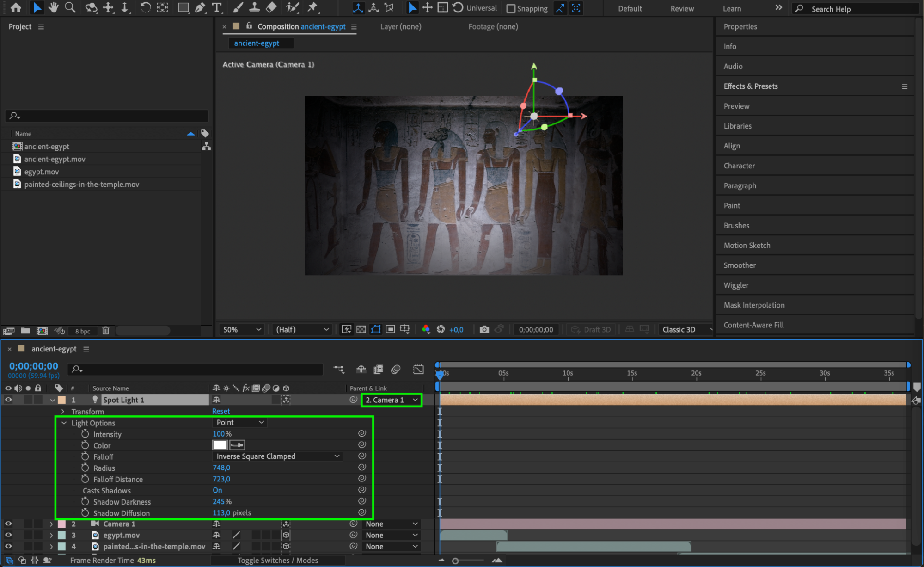Enable the Snapping checkbox

511,8
